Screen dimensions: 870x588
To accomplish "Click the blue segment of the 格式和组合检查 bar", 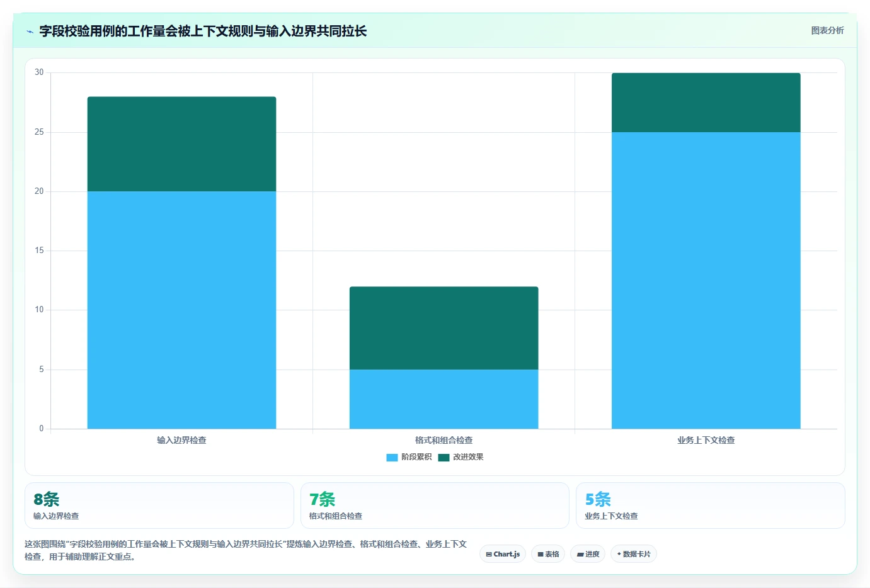I will pyautogui.click(x=444, y=399).
